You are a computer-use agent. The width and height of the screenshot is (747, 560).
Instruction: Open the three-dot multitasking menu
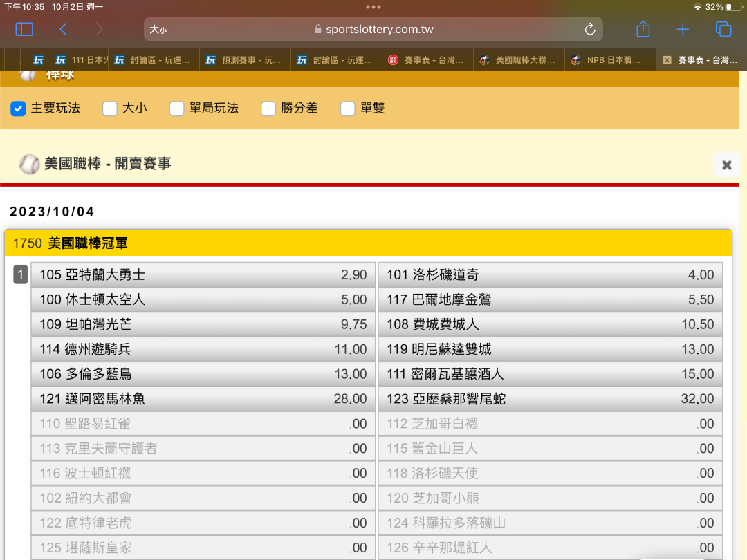(x=373, y=7)
